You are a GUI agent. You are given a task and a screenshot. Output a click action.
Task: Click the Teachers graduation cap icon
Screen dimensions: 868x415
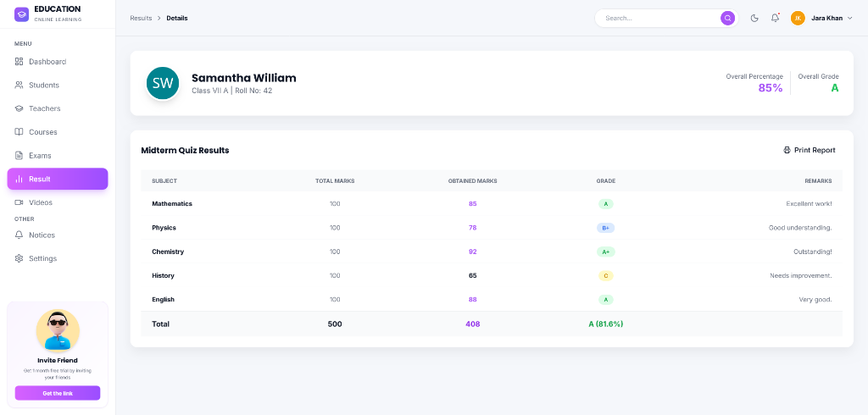coord(19,108)
